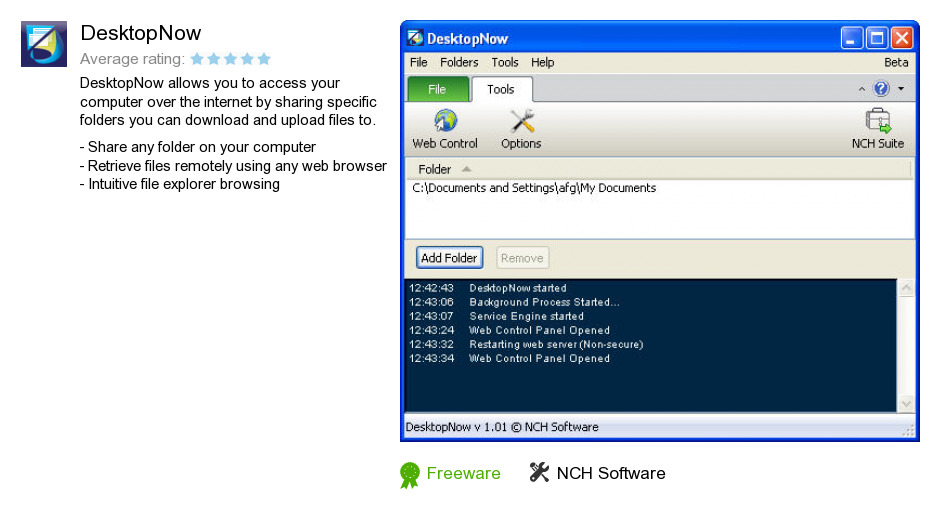Open the Help menu
The width and height of the screenshot is (940, 519).
(543, 62)
